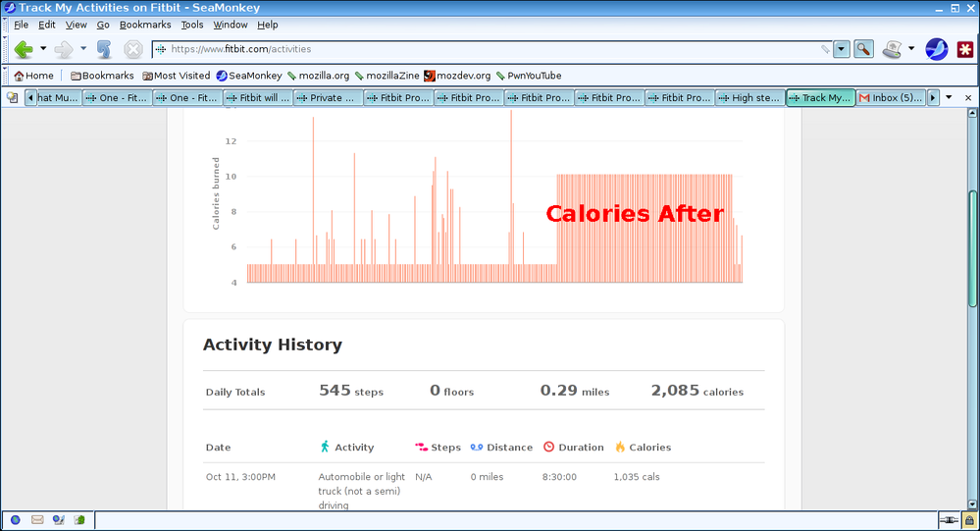Click the SeaMonkey throbber logo
The image size is (980, 531).
pos(936,49)
